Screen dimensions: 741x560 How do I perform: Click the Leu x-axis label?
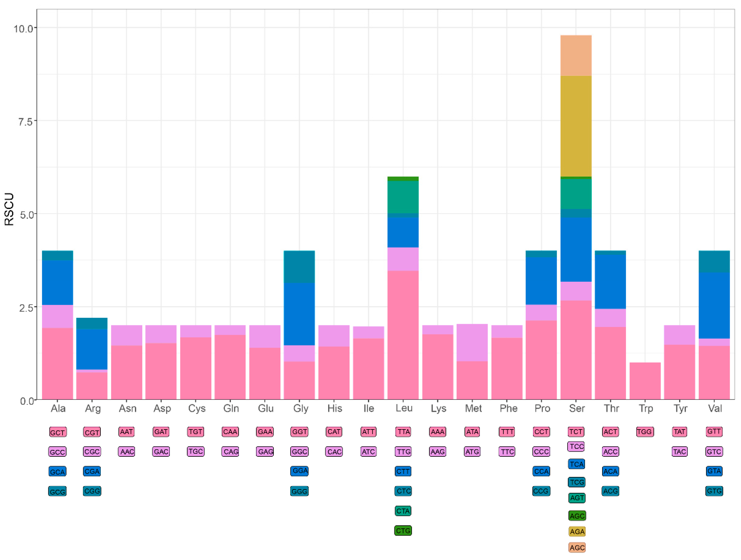tap(404, 408)
